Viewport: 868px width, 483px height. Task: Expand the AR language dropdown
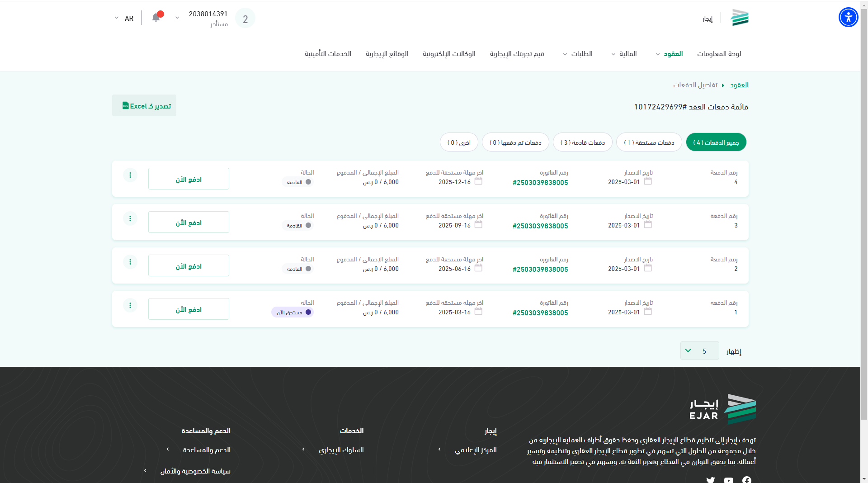point(123,18)
